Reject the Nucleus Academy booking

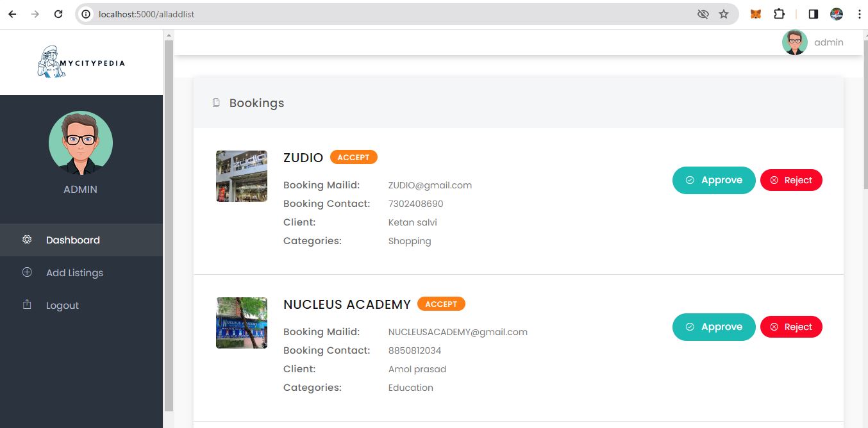(791, 327)
